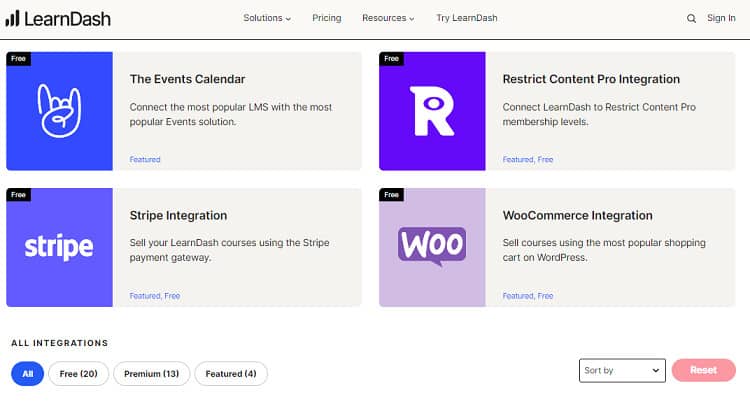Open Restrict Content Pro Integration title

591,79
